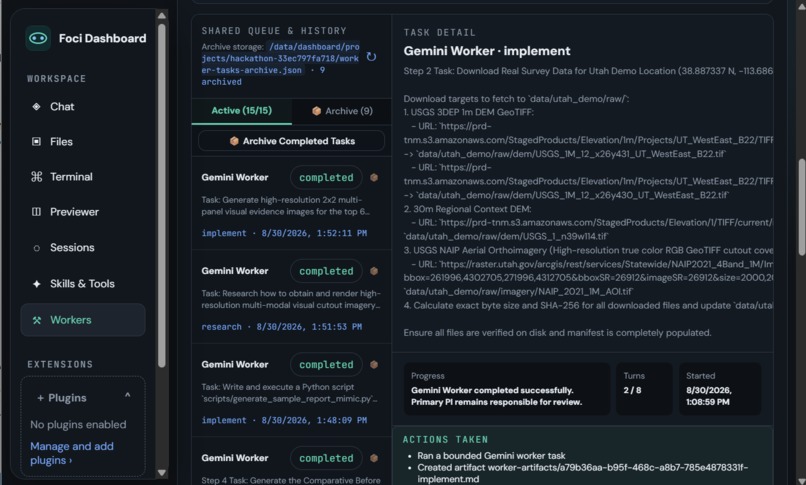Open the worker-tasks-archive.json path link
This screenshot has height=485, width=806.
click(280, 59)
